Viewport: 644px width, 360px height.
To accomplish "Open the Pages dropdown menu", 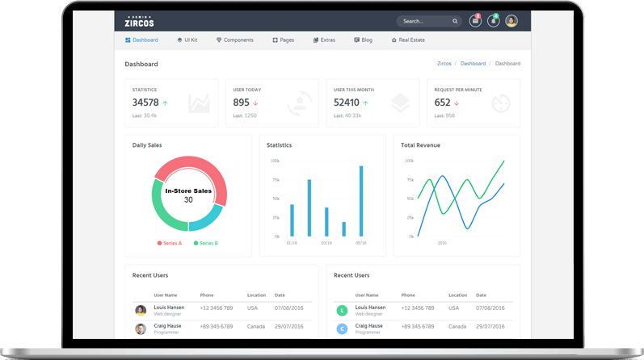I will click(284, 40).
